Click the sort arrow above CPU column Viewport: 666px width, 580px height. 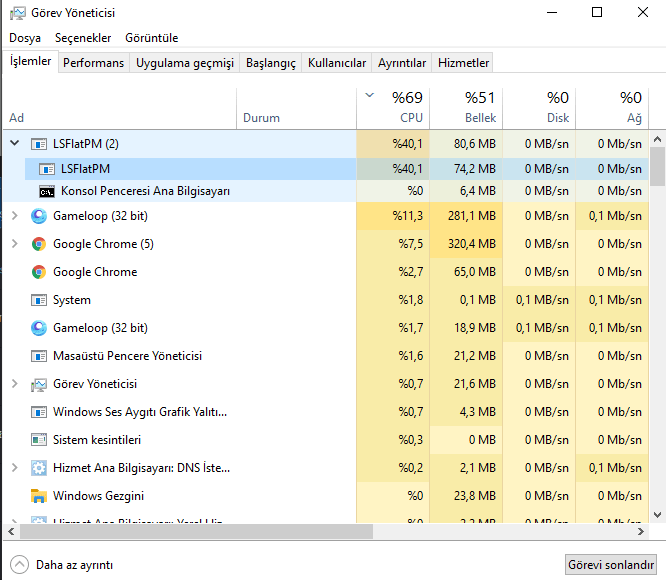370,95
